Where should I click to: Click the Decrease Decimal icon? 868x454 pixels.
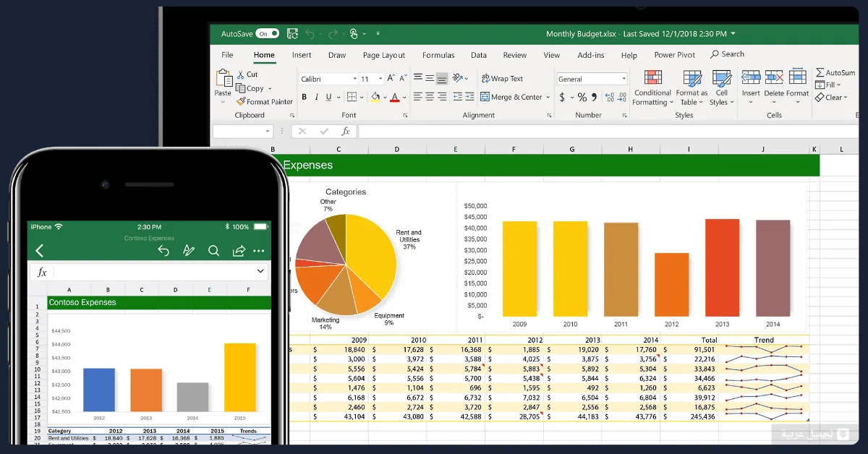coord(620,97)
